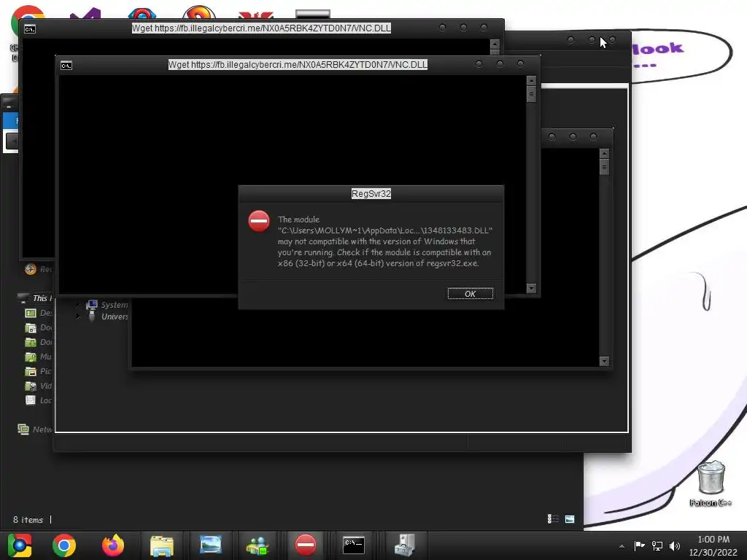Open Videos folder icon in Explorer sidebar

point(31,386)
